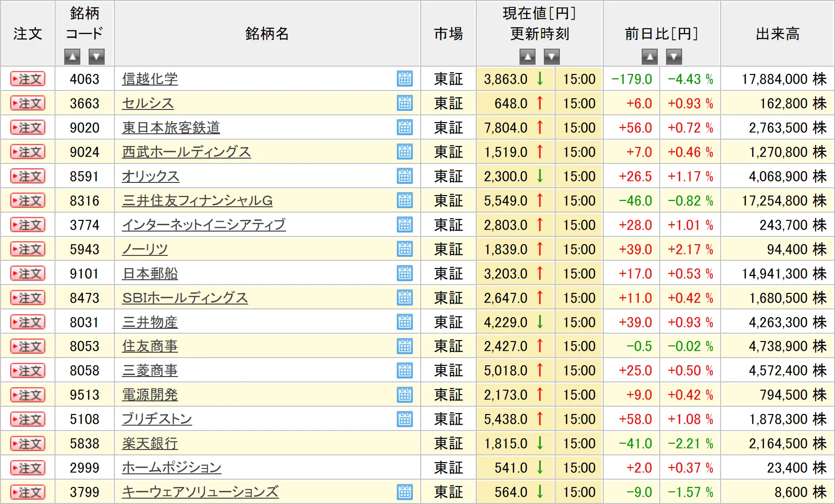The height and width of the screenshot is (504, 835).
Task: Open calendar icon for インターネットイニシアティブ
Action: point(405,225)
